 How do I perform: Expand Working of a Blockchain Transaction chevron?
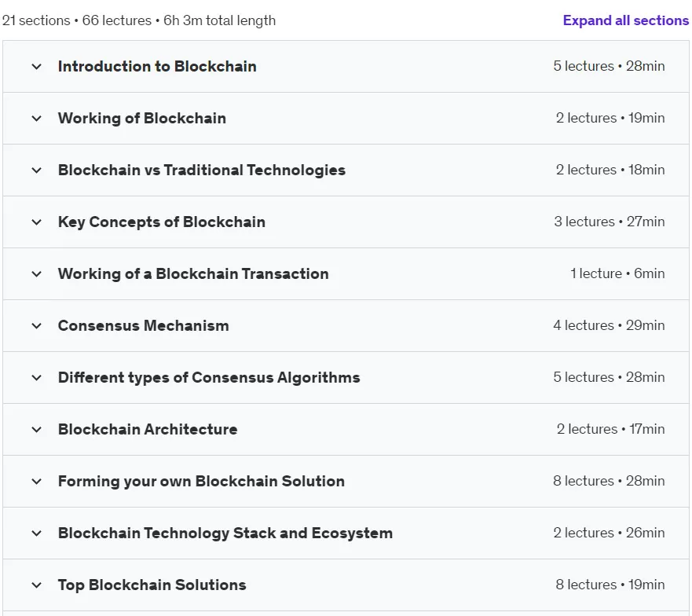(x=37, y=274)
